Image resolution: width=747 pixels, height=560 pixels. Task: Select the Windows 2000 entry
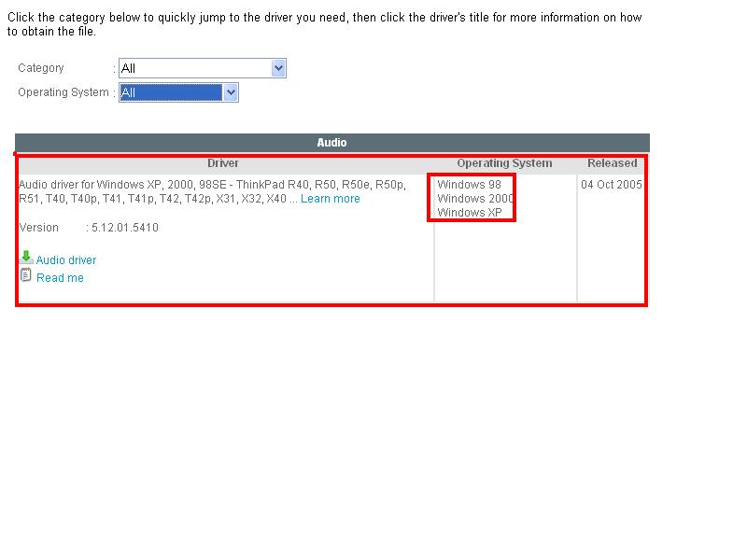coord(475,198)
